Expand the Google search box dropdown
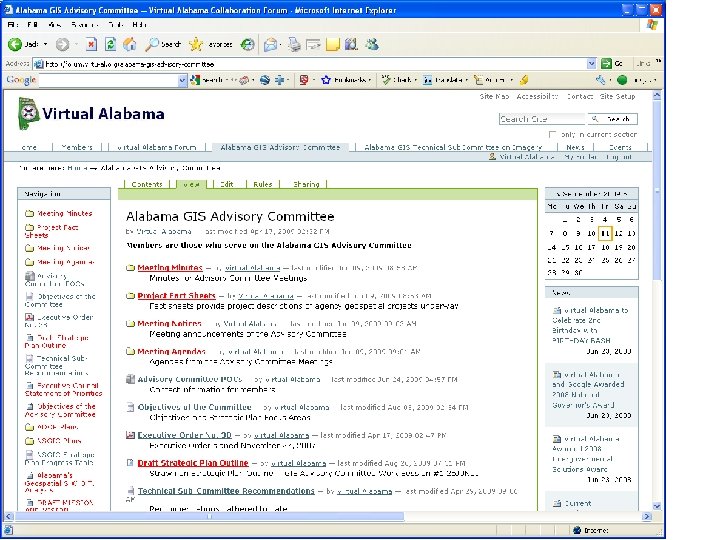Screen dimensions: 720x540 182,80
